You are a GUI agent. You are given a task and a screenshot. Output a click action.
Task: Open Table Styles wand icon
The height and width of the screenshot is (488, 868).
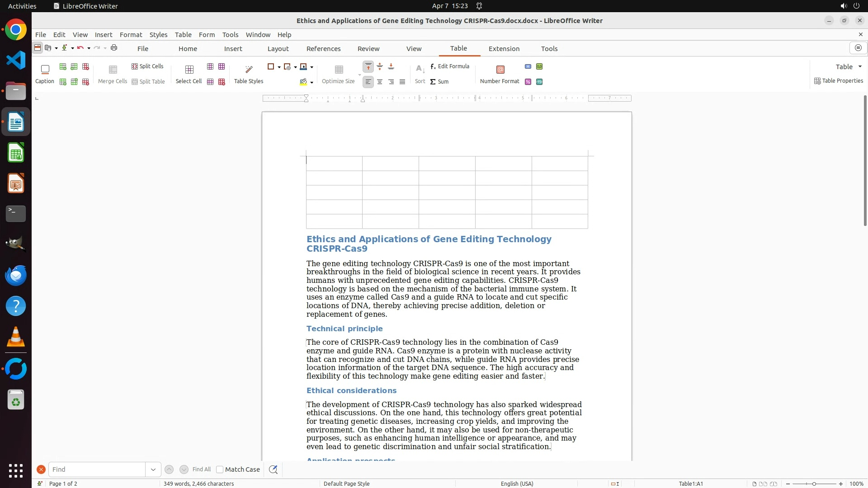(x=249, y=70)
